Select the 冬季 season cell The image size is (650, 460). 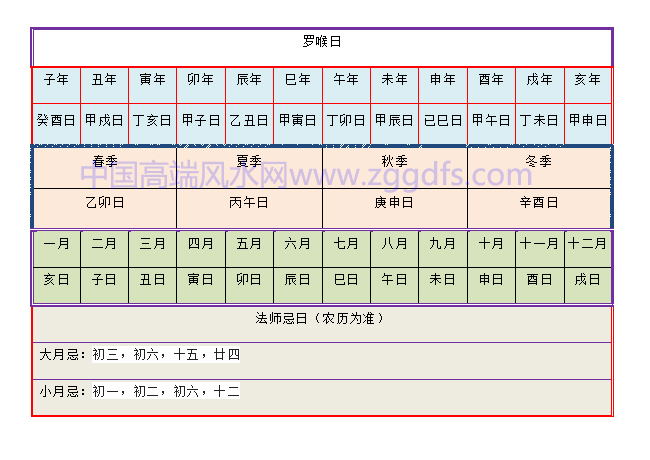pos(539,168)
